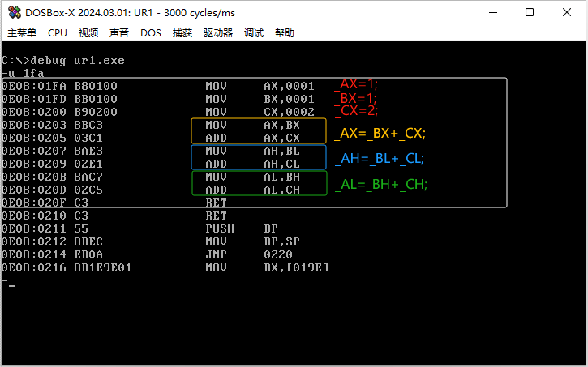Click the 'MOV BX,[019E]' instruction
Viewport: 588px width, 367px height.
point(267,268)
